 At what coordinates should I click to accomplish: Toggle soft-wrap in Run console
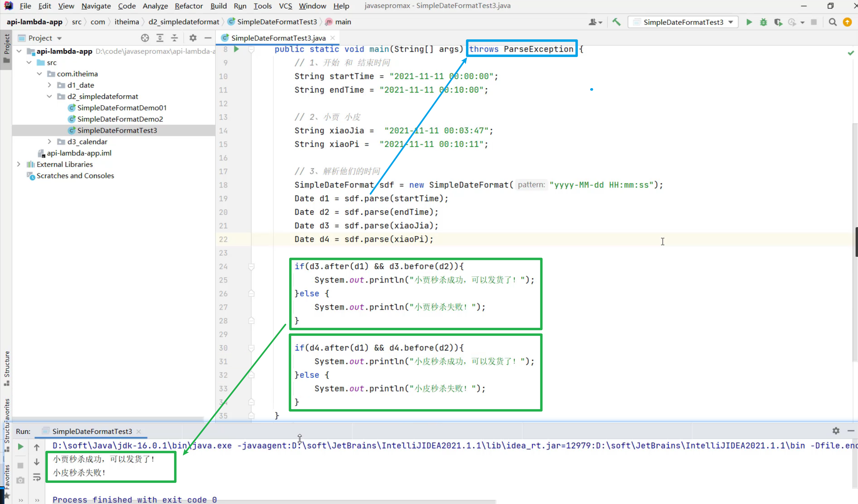(36, 477)
